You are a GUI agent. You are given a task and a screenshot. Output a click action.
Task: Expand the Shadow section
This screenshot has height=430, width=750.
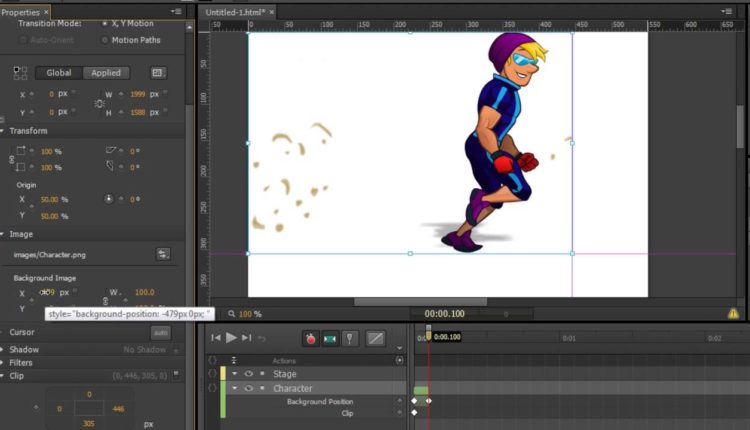[x=2, y=349]
